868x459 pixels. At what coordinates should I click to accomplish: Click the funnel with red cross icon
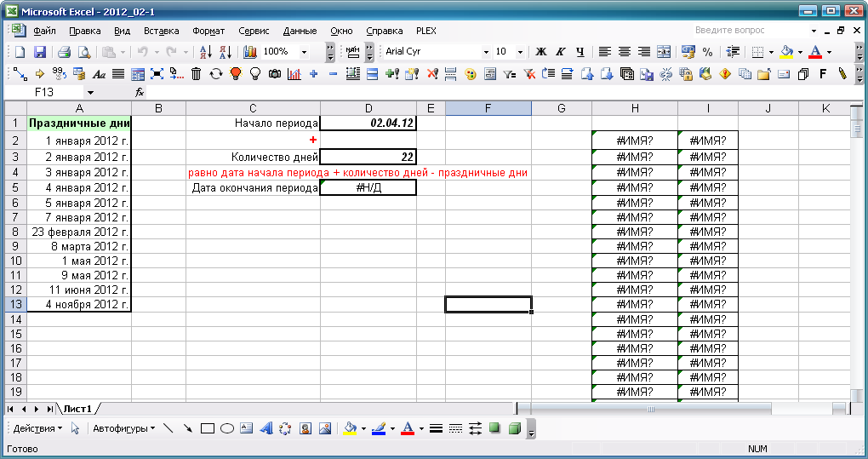[x=529, y=73]
